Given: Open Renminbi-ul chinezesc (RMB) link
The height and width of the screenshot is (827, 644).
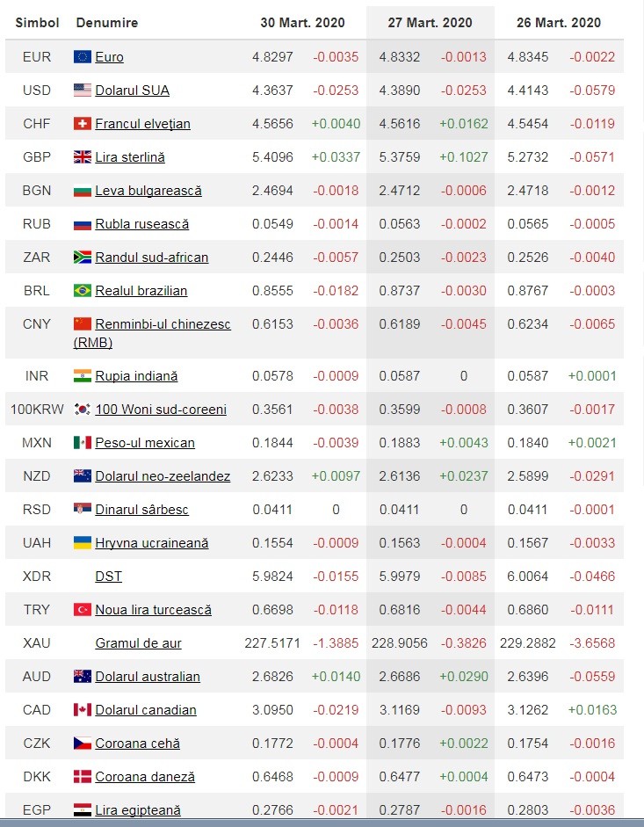Looking at the screenshot, I should click(152, 333).
